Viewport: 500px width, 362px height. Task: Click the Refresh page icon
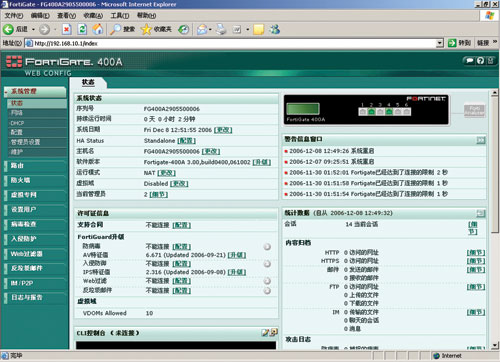82,29
